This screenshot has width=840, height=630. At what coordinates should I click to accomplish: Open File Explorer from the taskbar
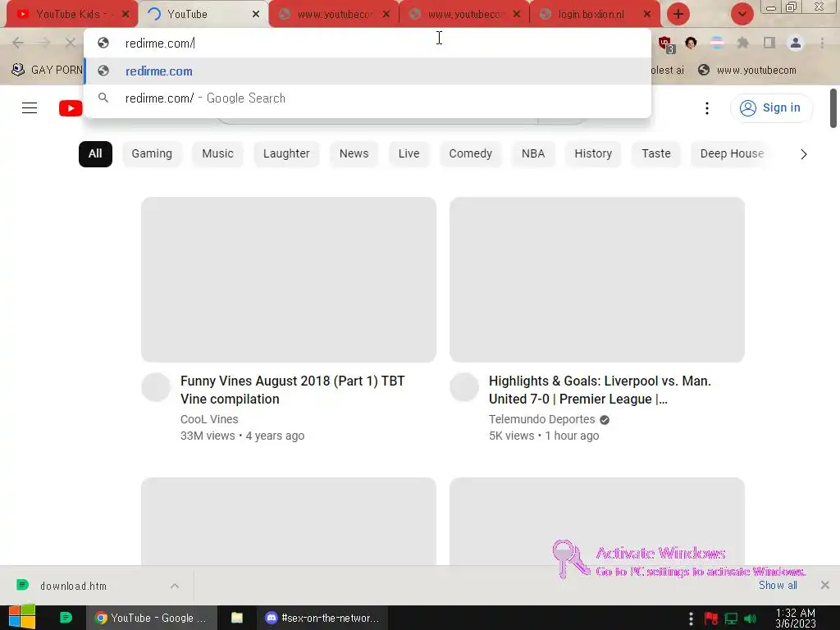(237, 618)
